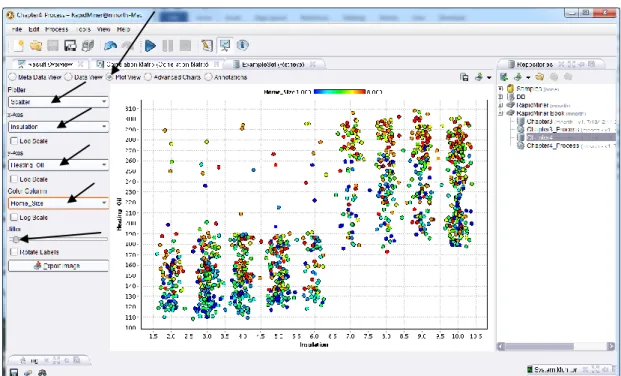Click the Open folder toolbar icon
The image size is (621, 376).
click(36, 46)
